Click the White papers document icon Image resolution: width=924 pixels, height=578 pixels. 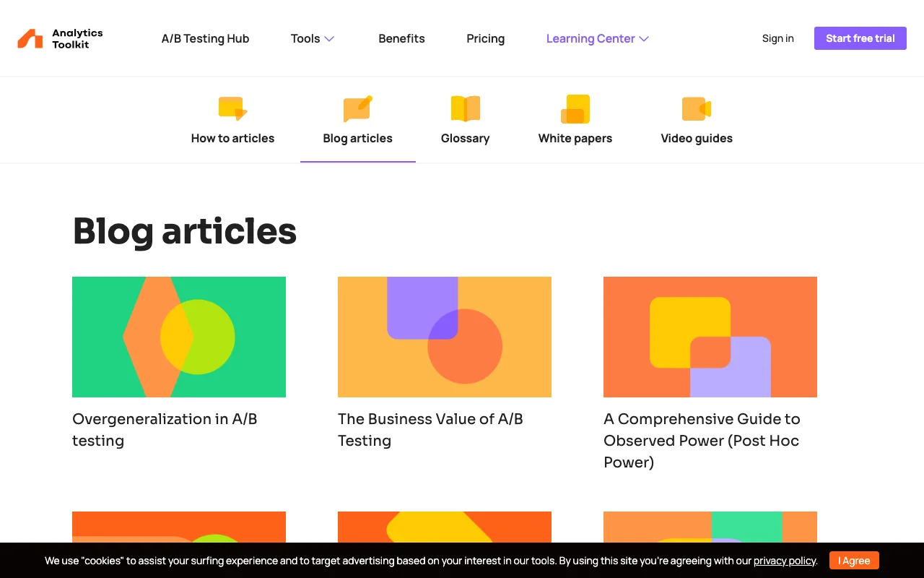coord(575,107)
